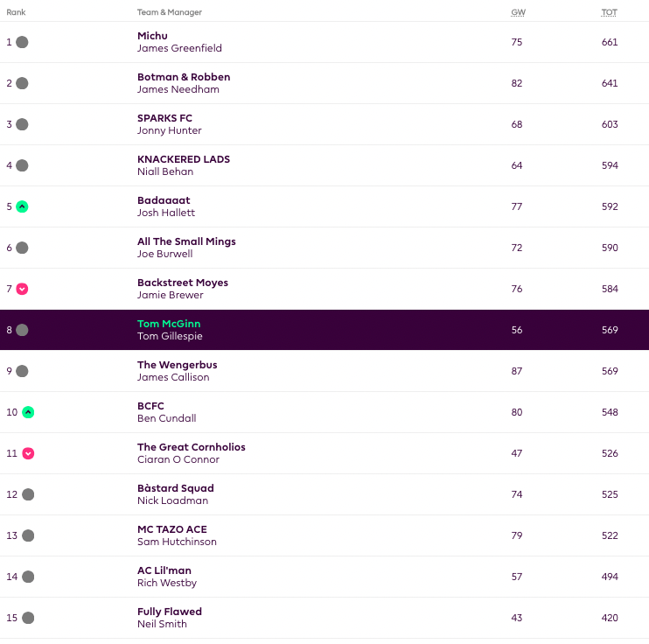This screenshot has height=644, width=649.
Task: Click the Rank column header
Action: pyautogui.click(x=16, y=12)
